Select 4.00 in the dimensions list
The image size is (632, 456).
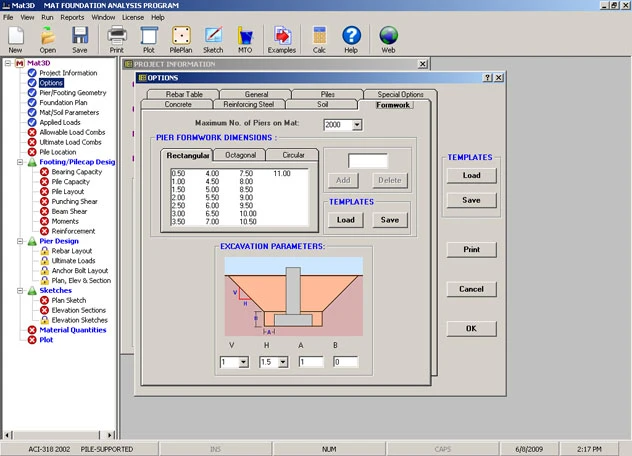coord(212,174)
